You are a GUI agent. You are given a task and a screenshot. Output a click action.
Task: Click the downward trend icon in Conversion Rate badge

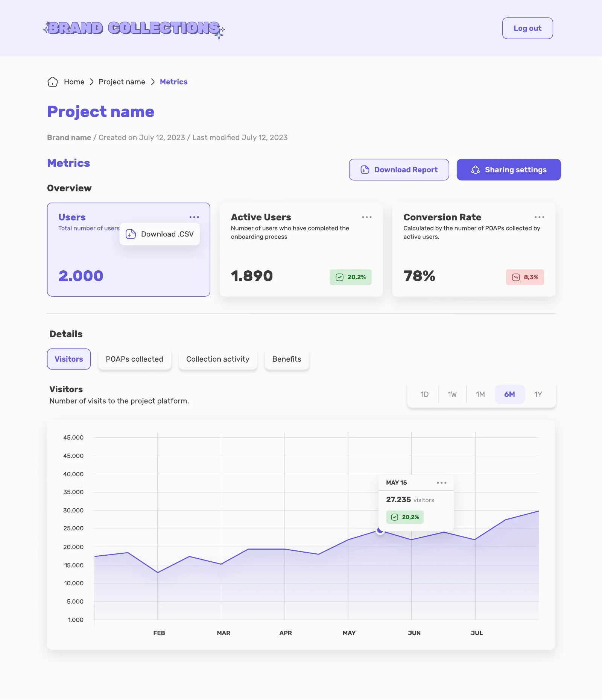pyautogui.click(x=516, y=277)
